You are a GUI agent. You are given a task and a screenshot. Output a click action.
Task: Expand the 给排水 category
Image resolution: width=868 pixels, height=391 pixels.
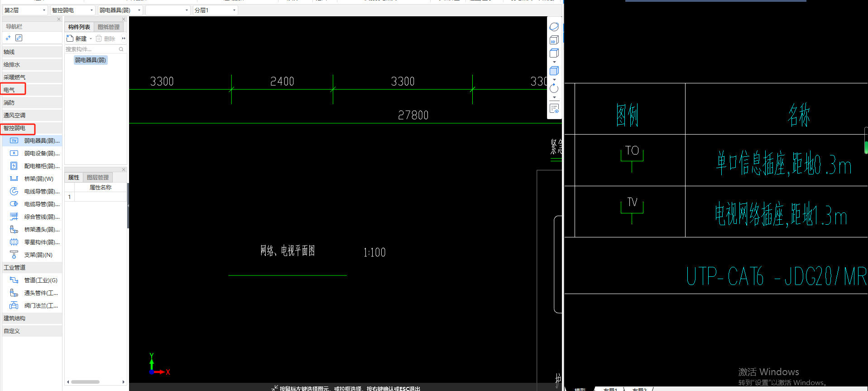click(32, 65)
